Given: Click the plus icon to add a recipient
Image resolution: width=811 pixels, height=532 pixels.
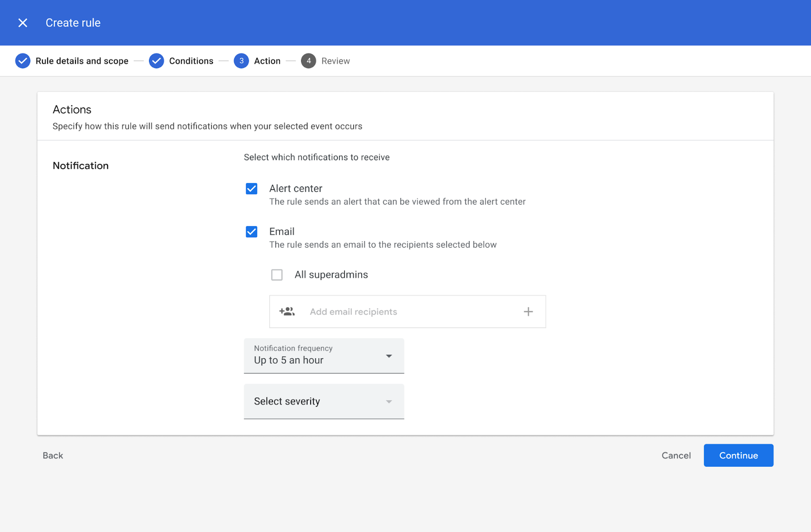Looking at the screenshot, I should [x=528, y=312].
